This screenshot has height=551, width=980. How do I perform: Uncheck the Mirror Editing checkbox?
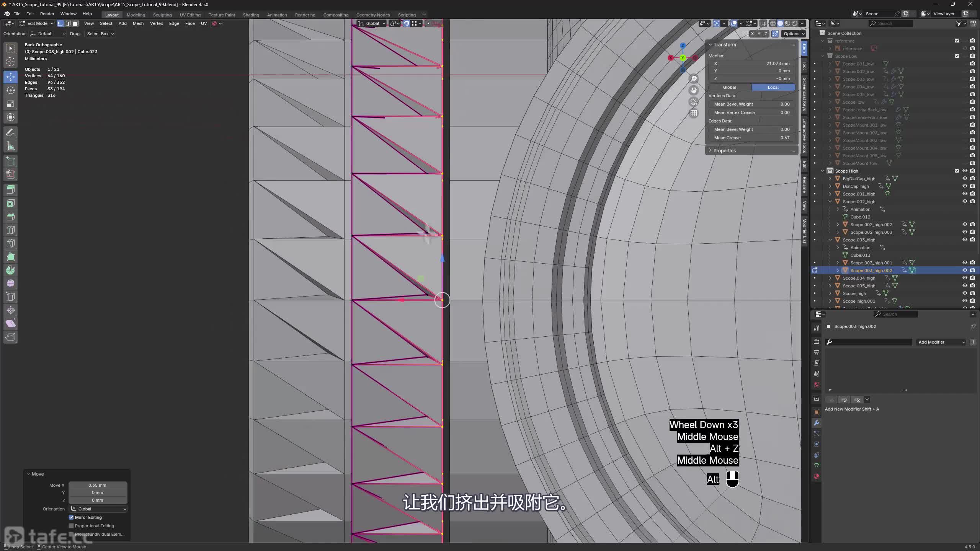(x=71, y=517)
